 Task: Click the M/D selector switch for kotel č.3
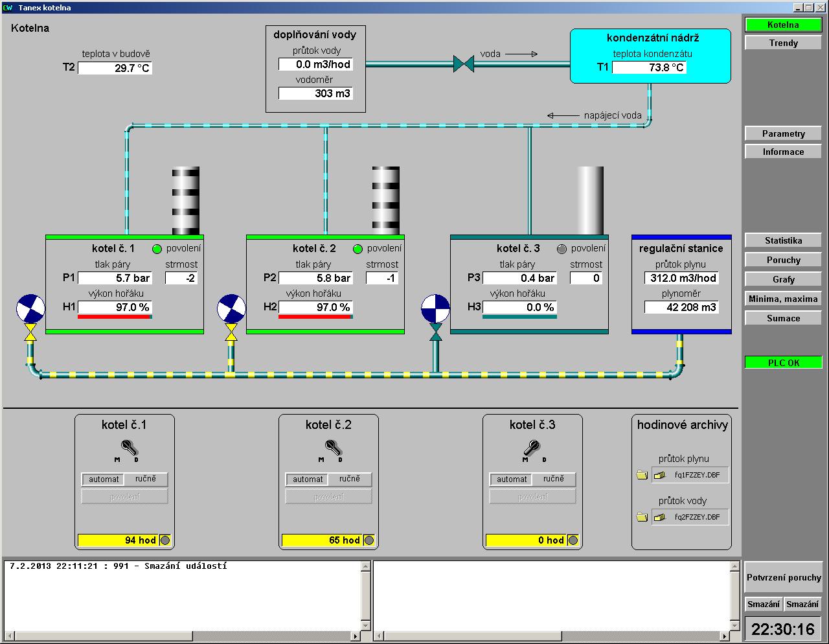pyautogui.click(x=532, y=448)
